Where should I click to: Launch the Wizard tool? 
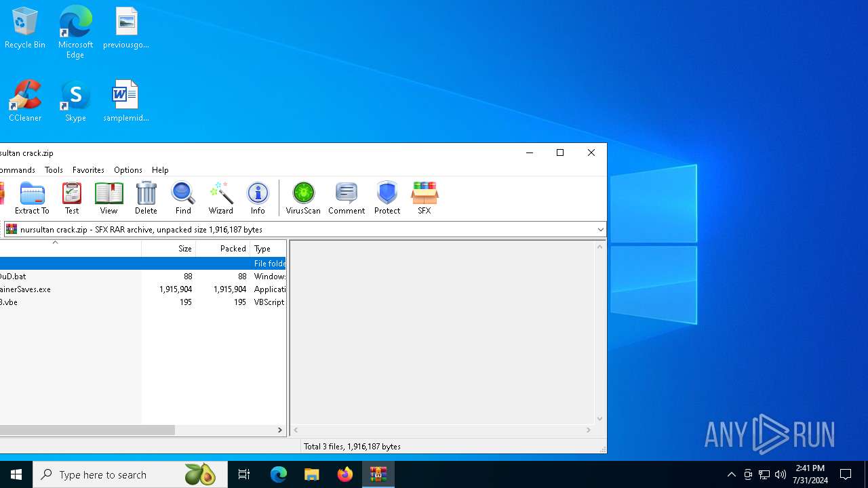220,198
